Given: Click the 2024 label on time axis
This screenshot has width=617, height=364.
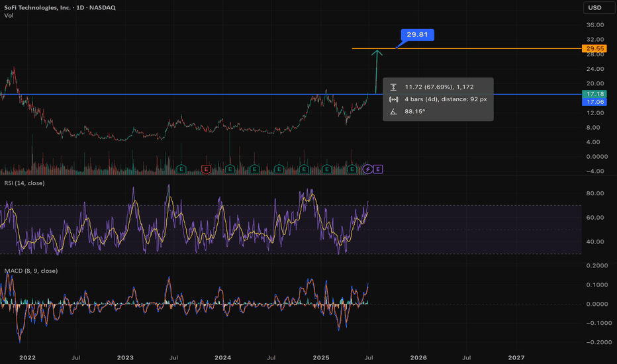Looking at the screenshot, I should 222,357.
